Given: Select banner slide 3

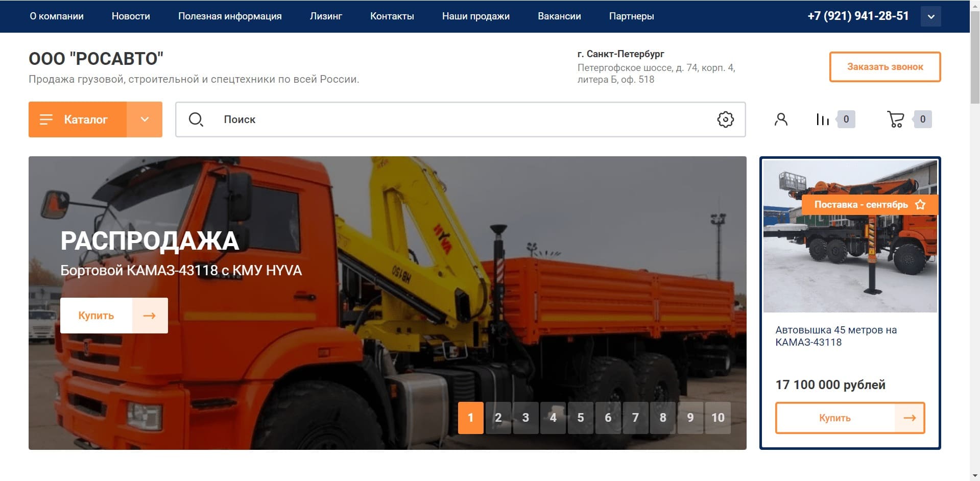Looking at the screenshot, I should click(x=525, y=418).
